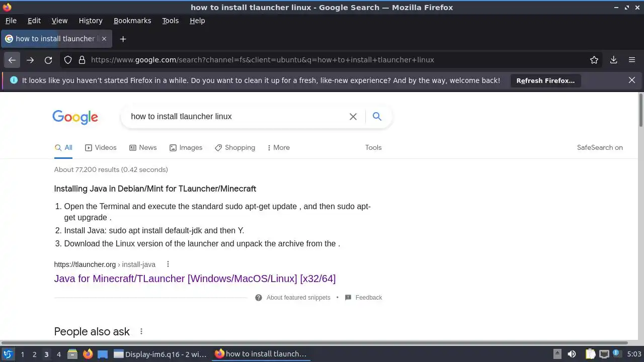
Task: Open a new tab with plus button
Action: (123, 39)
